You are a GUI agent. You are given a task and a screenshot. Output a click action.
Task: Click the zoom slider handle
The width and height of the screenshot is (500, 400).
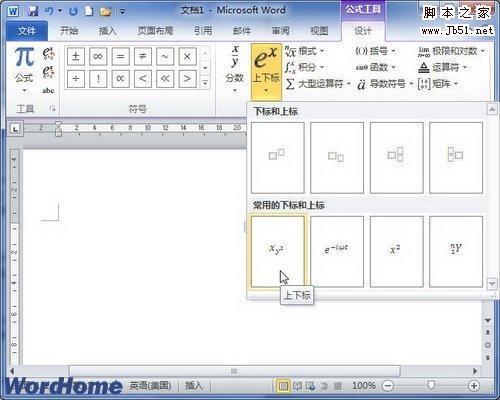coord(431,386)
